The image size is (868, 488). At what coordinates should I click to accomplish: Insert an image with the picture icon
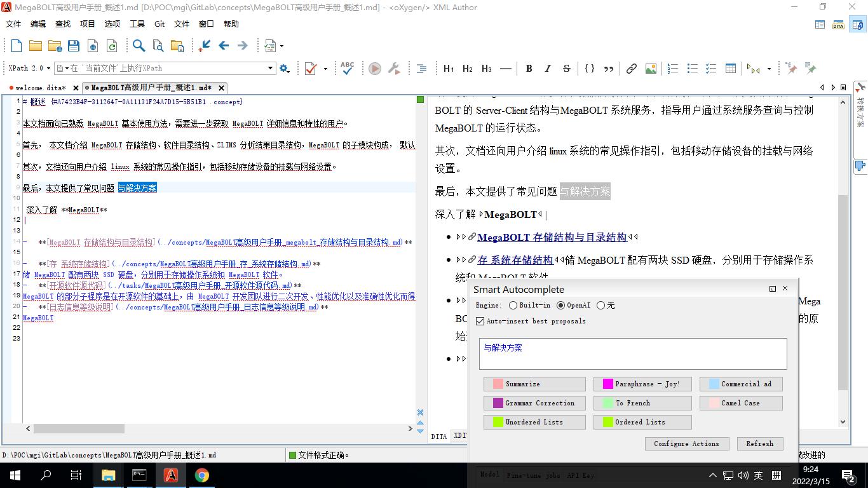(x=651, y=69)
